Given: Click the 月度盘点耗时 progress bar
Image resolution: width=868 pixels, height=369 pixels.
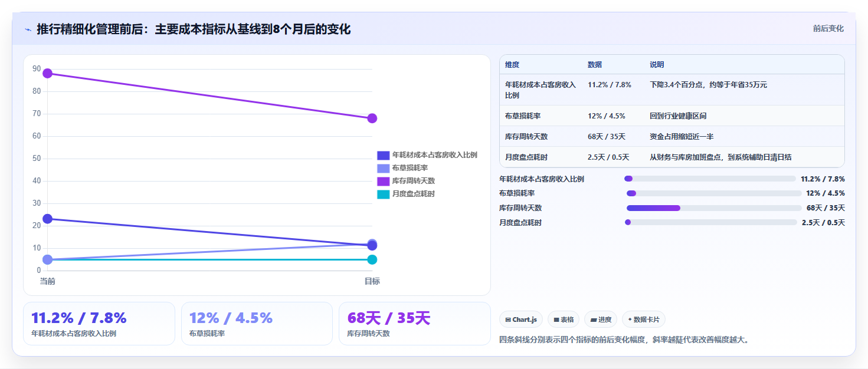Looking at the screenshot, I should click(711, 222).
